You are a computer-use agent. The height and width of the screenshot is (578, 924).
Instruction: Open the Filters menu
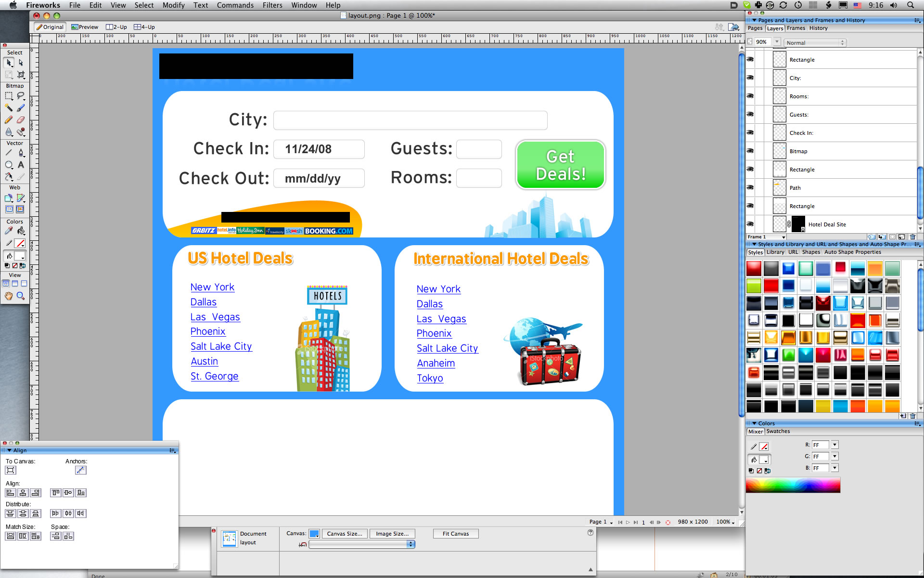click(272, 5)
